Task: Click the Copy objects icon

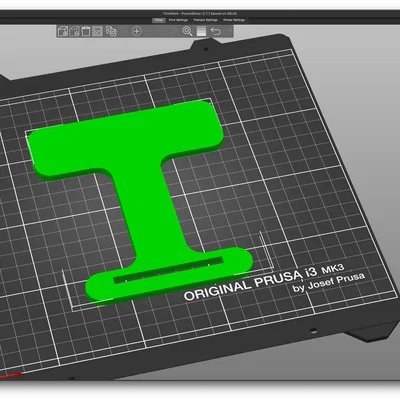Action: 111,31
